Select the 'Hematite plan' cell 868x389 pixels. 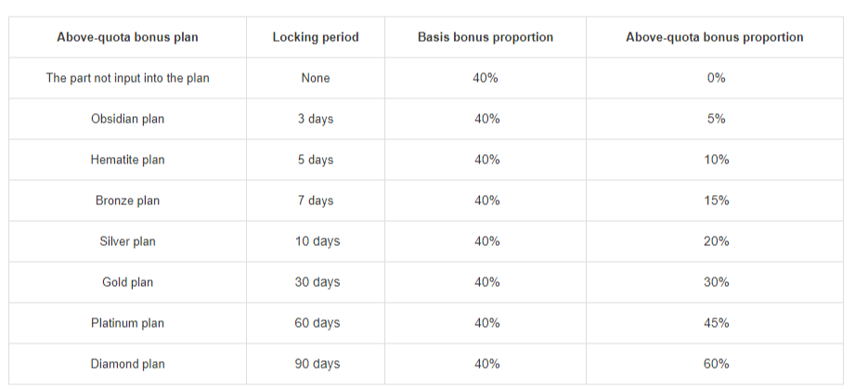click(127, 160)
